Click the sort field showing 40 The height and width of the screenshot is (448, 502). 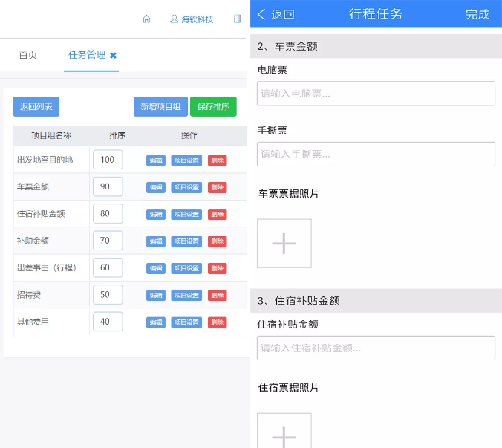(108, 322)
